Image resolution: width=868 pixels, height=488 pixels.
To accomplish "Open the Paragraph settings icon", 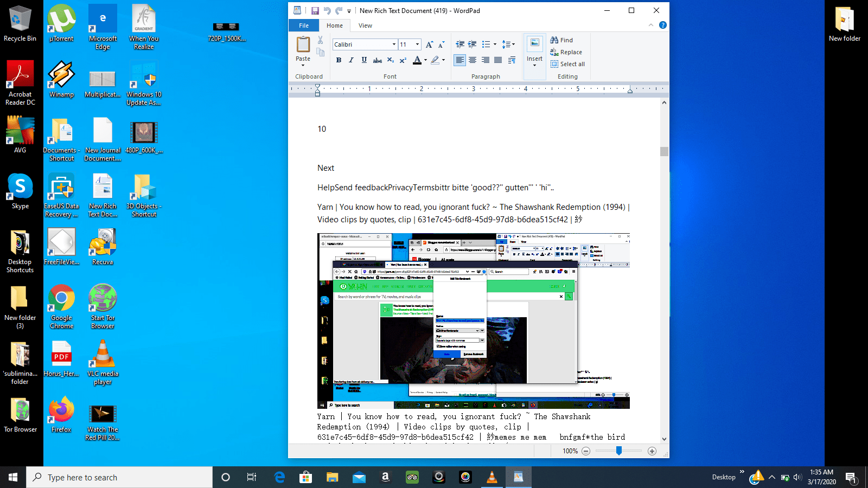I will click(512, 60).
